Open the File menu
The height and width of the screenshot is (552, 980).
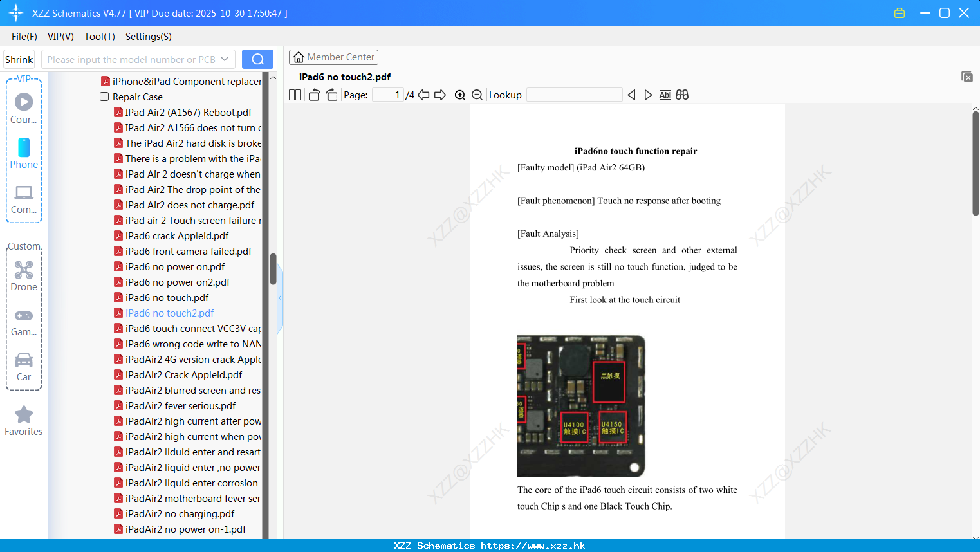click(x=24, y=37)
